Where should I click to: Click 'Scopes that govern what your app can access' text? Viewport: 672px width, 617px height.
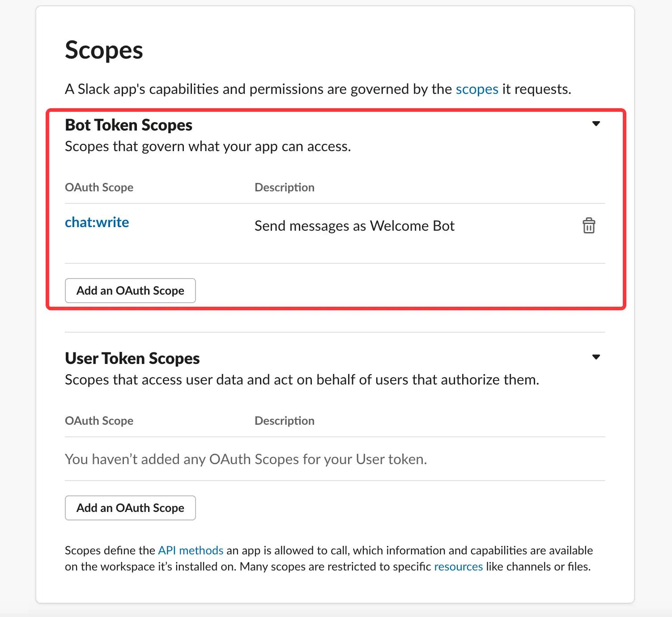208,147
